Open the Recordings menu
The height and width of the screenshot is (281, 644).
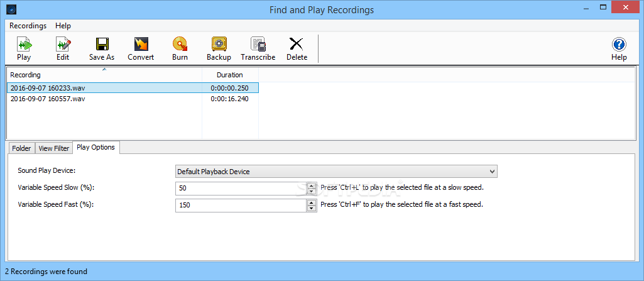click(28, 26)
